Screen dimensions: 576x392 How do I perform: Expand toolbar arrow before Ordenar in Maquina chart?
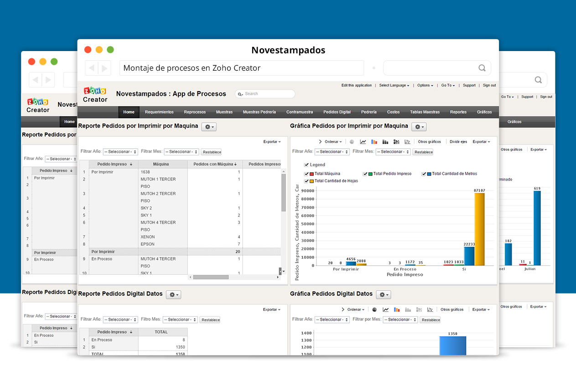(320, 142)
